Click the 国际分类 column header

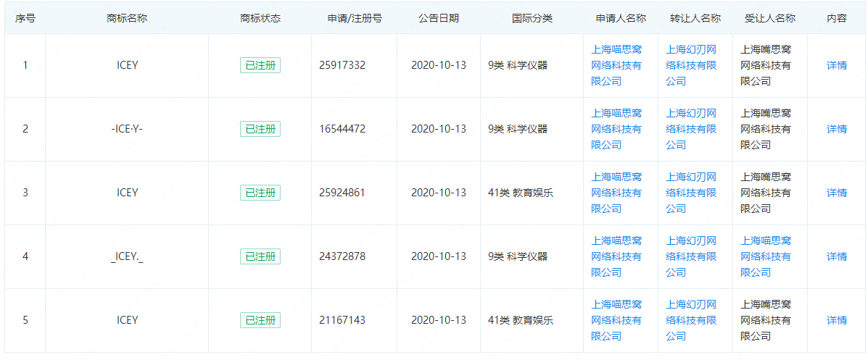pos(532,18)
